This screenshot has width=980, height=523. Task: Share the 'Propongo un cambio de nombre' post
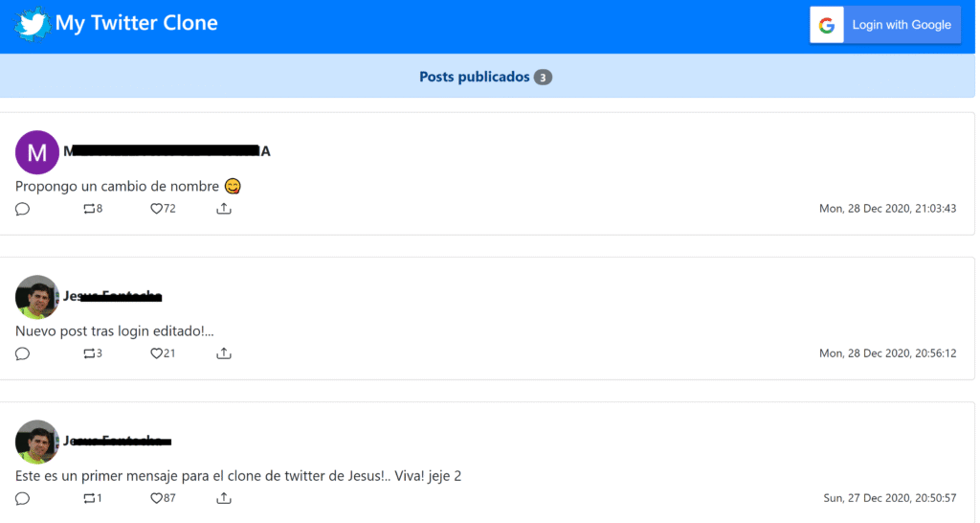224,209
